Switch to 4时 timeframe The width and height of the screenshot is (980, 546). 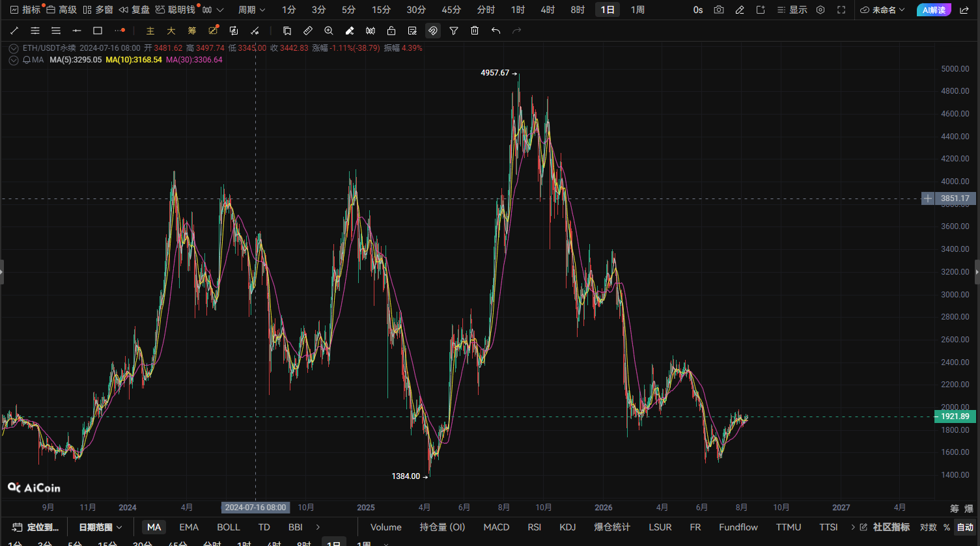(x=548, y=10)
